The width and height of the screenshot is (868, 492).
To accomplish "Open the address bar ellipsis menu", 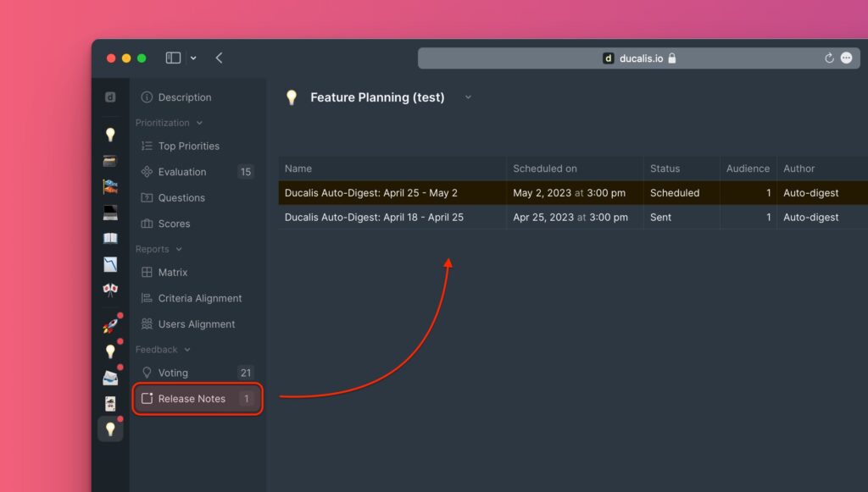I will pos(847,58).
